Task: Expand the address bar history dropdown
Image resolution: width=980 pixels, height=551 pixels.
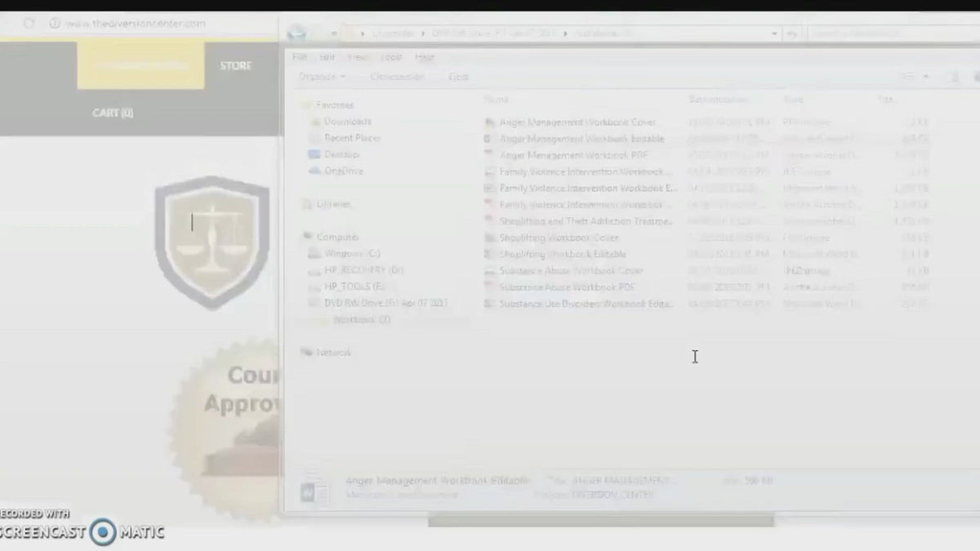Action: (774, 33)
